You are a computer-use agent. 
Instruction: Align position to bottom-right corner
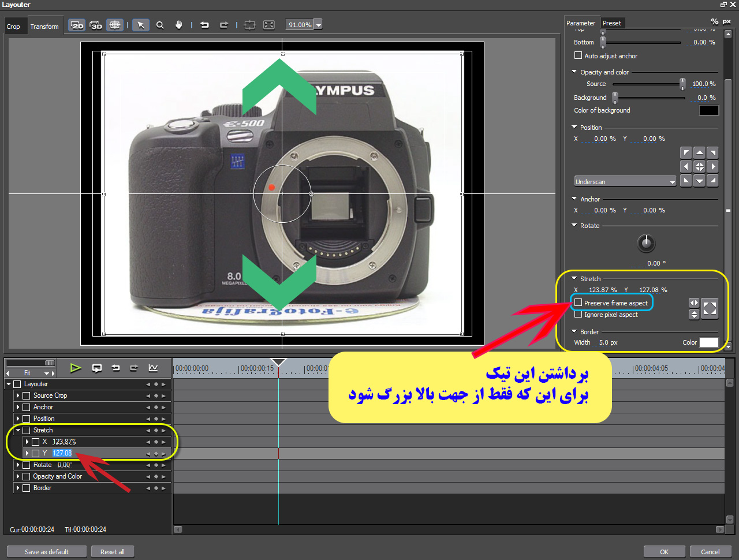tap(713, 181)
